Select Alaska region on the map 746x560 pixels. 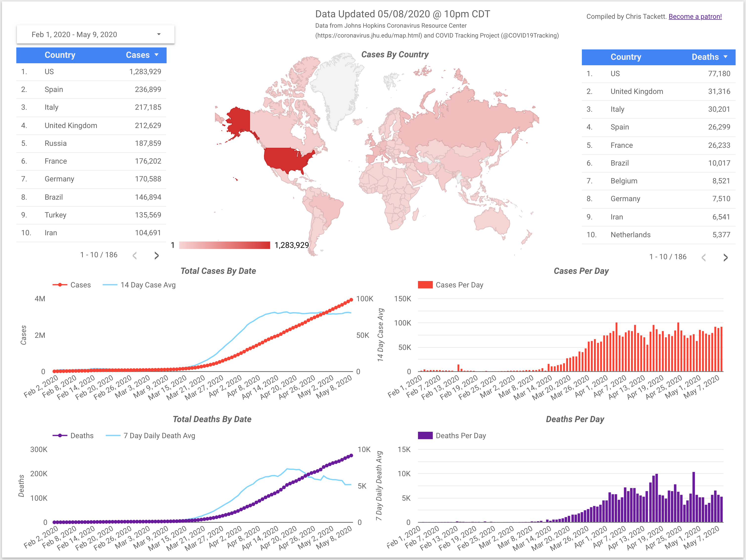click(239, 120)
